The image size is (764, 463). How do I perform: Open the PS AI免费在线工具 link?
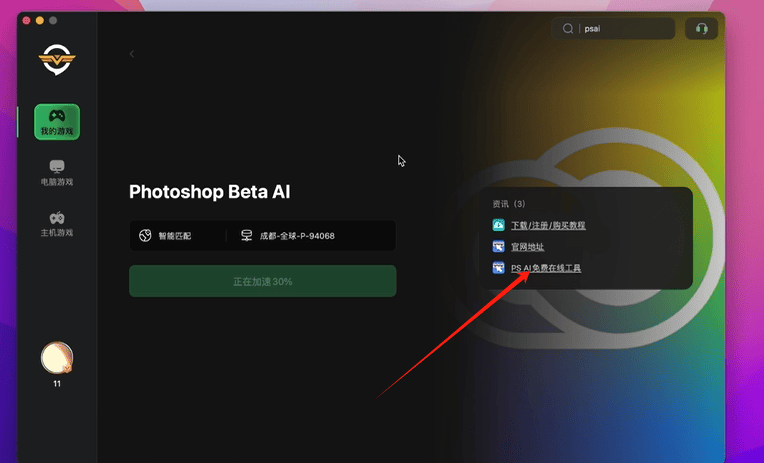pos(546,268)
